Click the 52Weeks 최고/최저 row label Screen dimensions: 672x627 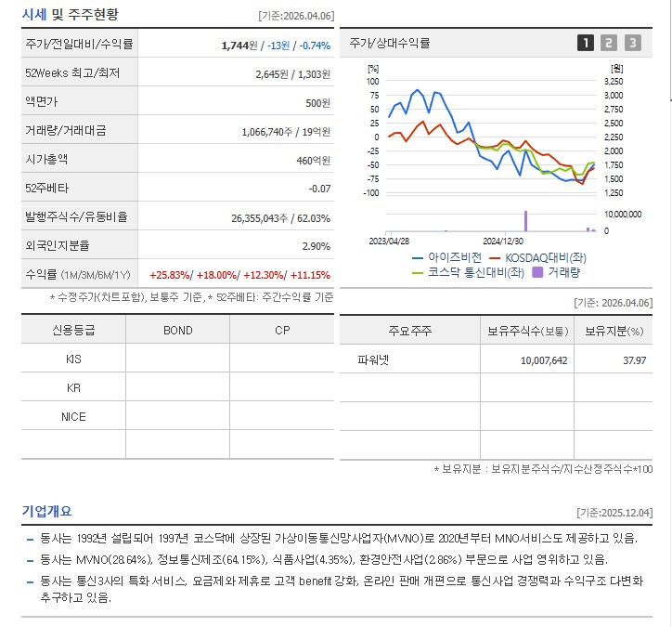point(72,72)
